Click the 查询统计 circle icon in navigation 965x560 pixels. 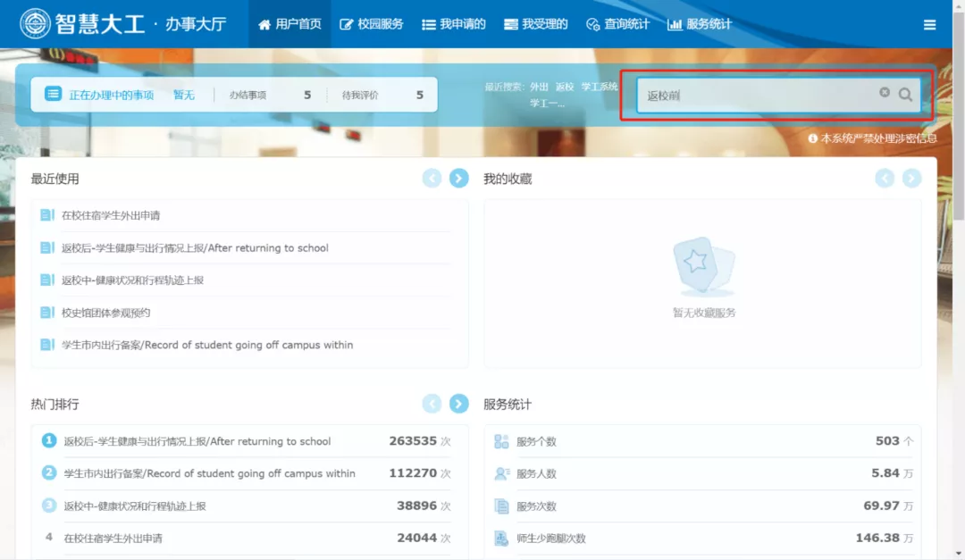click(591, 24)
